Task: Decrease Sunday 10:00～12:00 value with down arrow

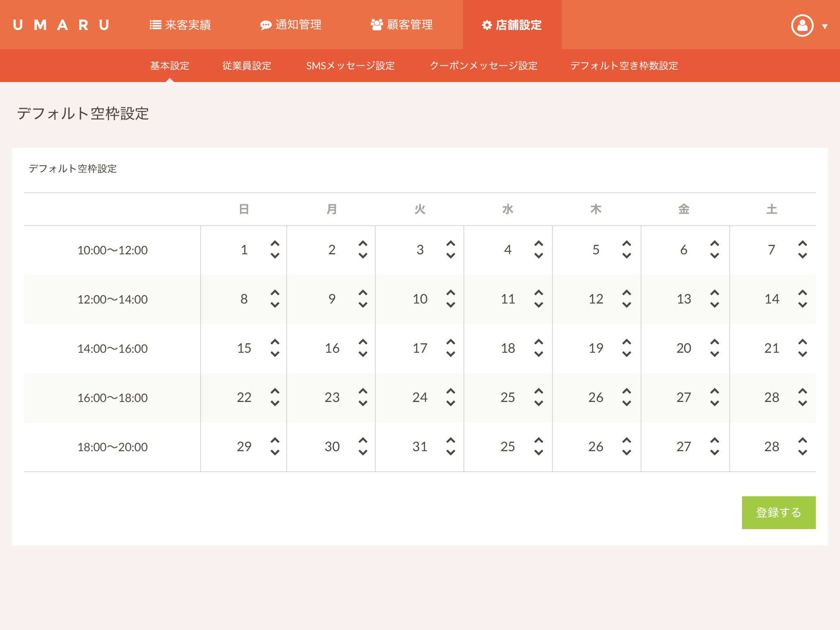Action: pos(275,256)
